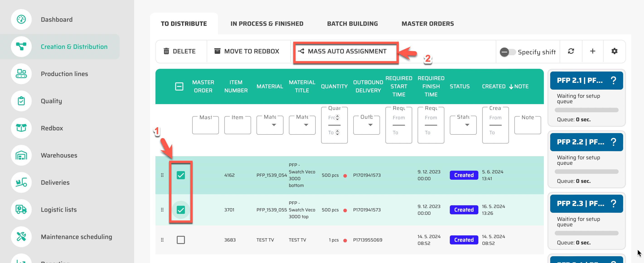Open the Master Orders tab

pyautogui.click(x=428, y=24)
